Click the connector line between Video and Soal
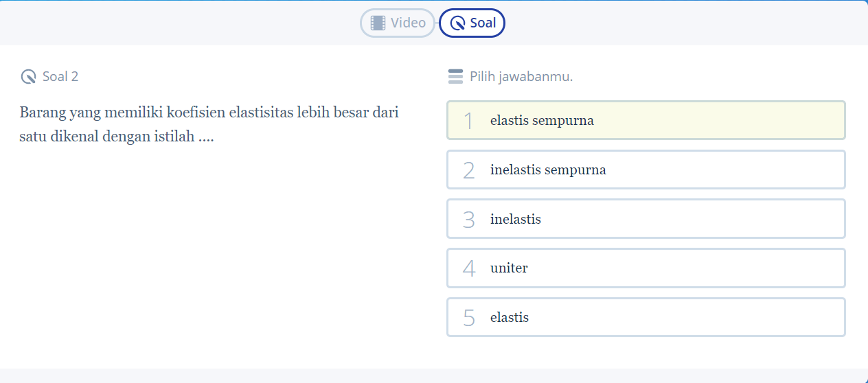The width and height of the screenshot is (868, 383). (437, 23)
